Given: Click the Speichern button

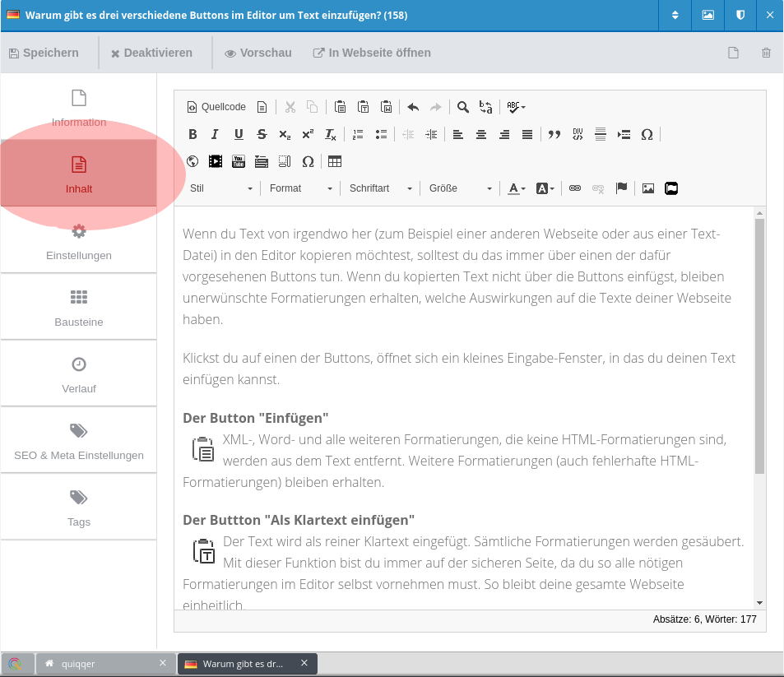Looking at the screenshot, I should [44, 53].
